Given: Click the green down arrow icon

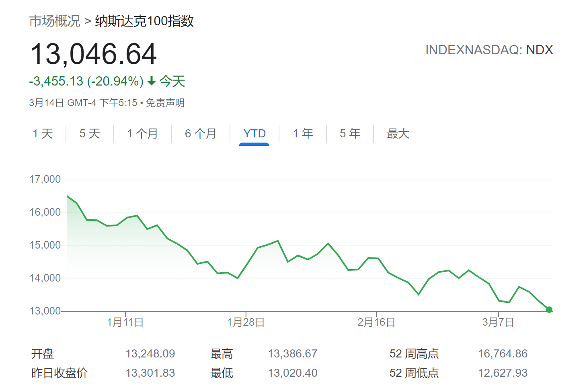Looking at the screenshot, I should click(152, 81).
